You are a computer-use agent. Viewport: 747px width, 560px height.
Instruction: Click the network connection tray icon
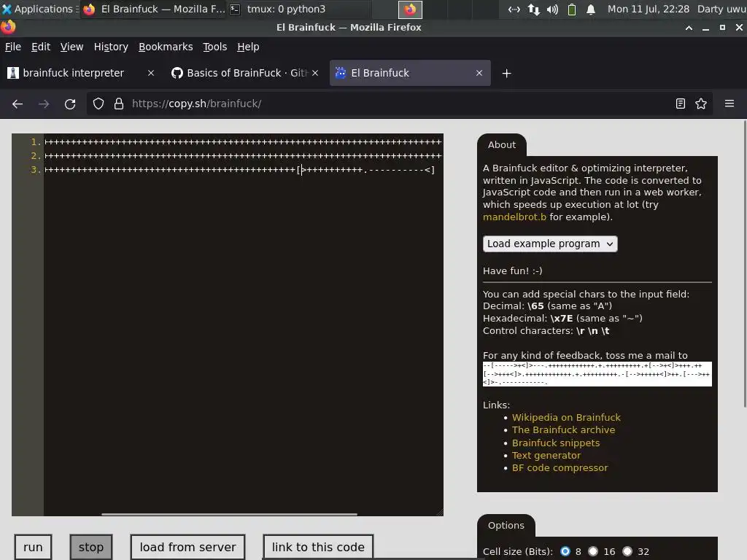(514, 9)
